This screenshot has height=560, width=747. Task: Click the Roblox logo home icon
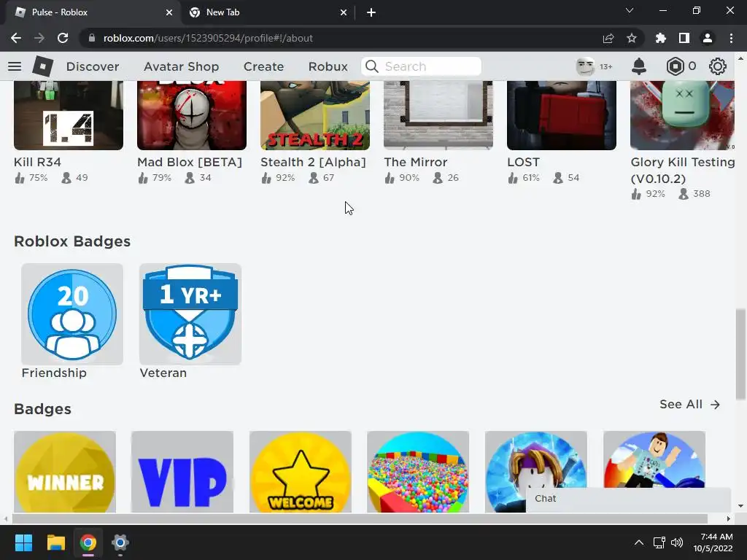click(42, 66)
